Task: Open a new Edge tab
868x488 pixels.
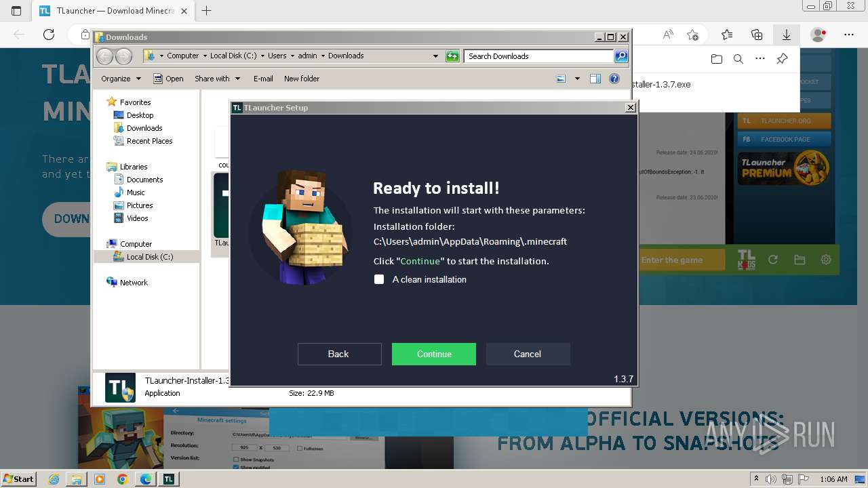Action: (x=207, y=11)
